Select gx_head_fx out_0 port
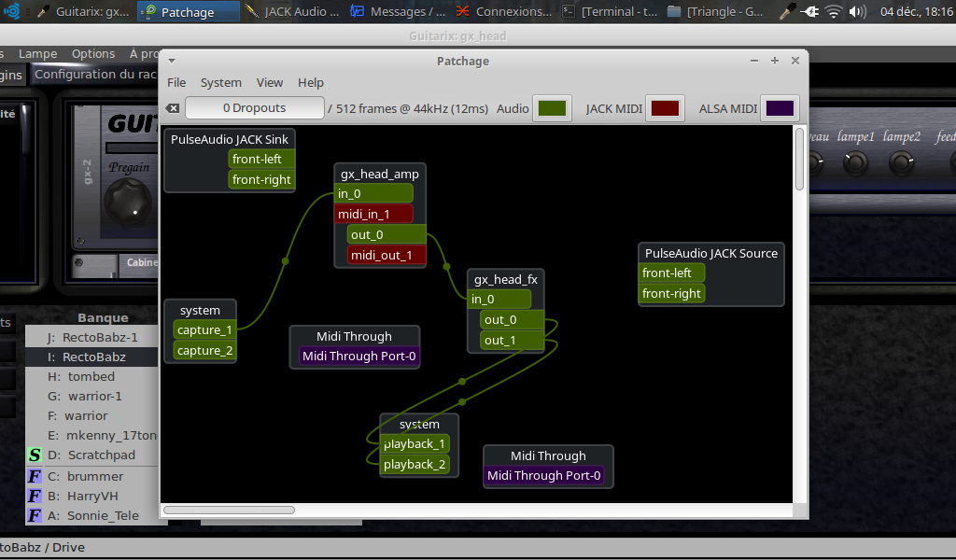 [513, 320]
